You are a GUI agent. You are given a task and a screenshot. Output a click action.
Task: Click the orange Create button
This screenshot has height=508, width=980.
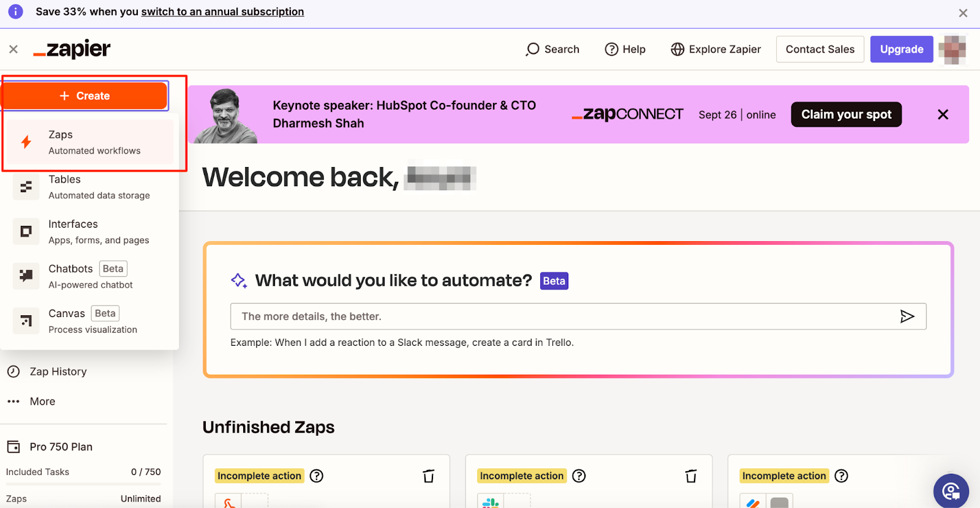pyautogui.click(x=85, y=96)
